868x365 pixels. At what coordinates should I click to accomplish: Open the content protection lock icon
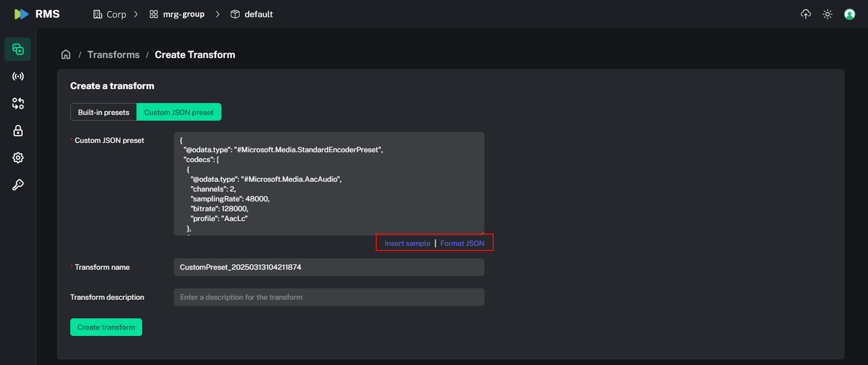click(18, 131)
